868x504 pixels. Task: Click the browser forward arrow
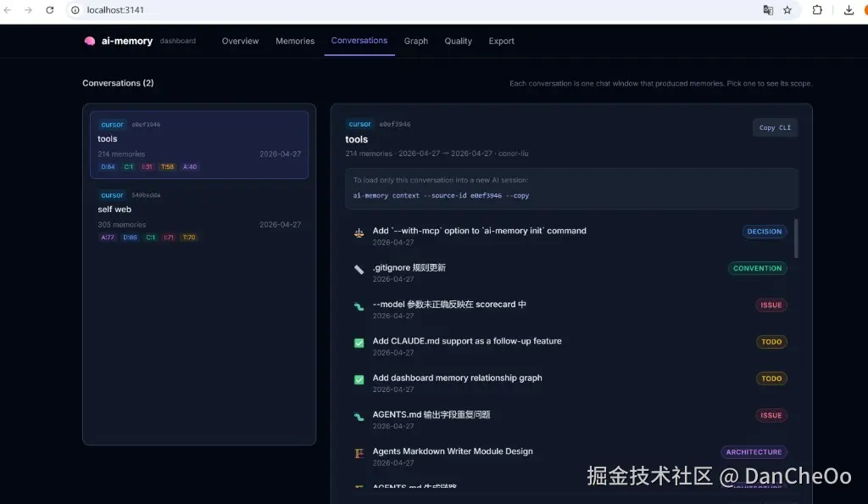click(28, 10)
